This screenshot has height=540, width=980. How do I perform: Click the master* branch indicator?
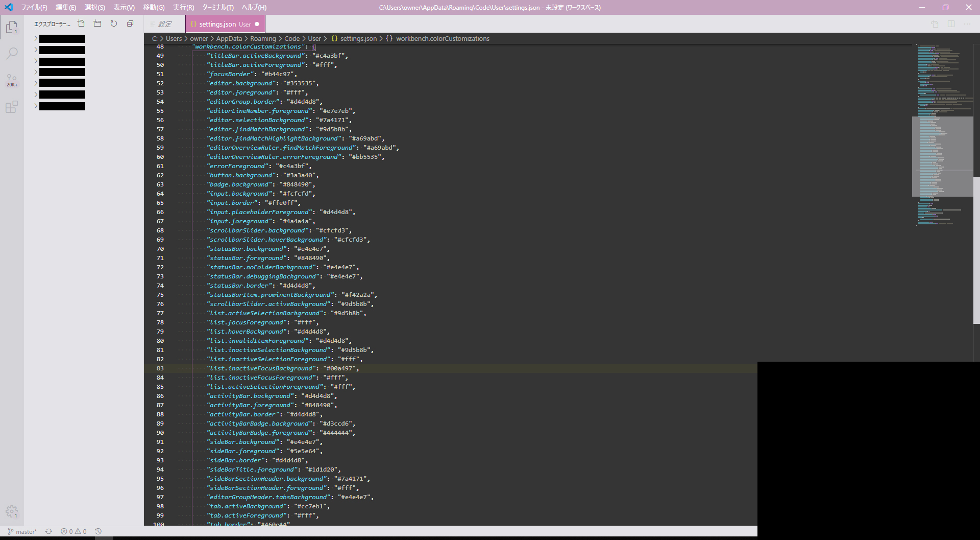(x=21, y=531)
